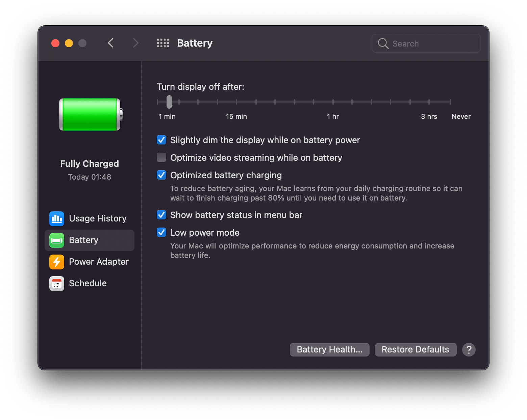Switch to the Schedule section
The height and width of the screenshot is (420, 527).
click(87, 283)
